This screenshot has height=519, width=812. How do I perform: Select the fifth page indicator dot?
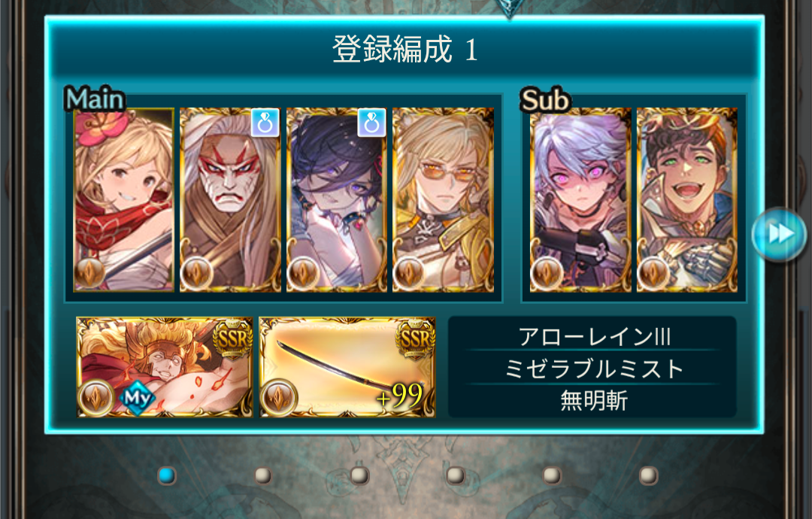point(552,475)
